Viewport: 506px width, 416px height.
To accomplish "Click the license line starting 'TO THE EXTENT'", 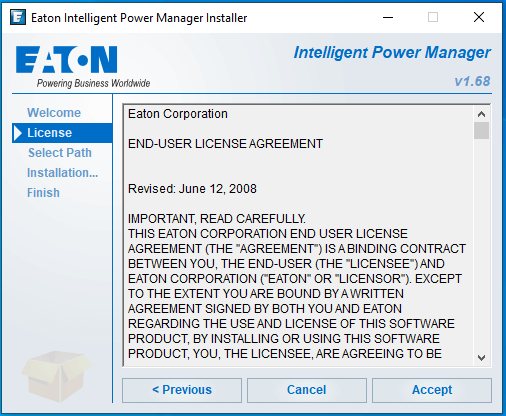I will (266, 294).
